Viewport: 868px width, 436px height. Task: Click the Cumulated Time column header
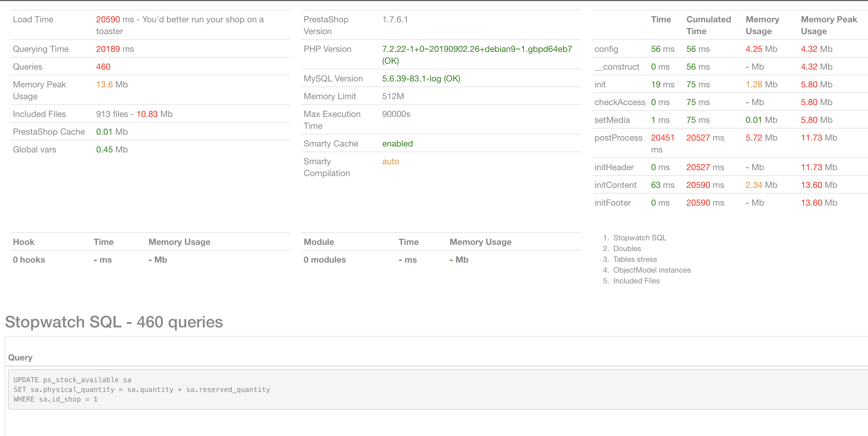point(708,25)
